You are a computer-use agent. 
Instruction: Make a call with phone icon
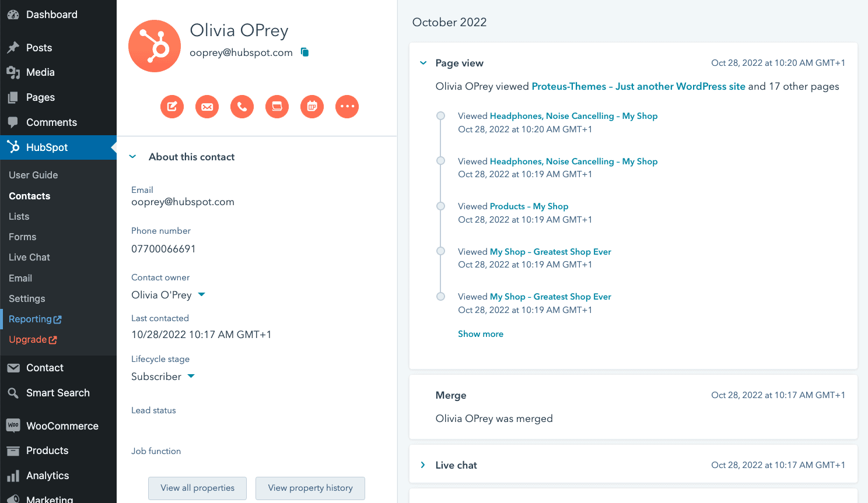tap(242, 107)
